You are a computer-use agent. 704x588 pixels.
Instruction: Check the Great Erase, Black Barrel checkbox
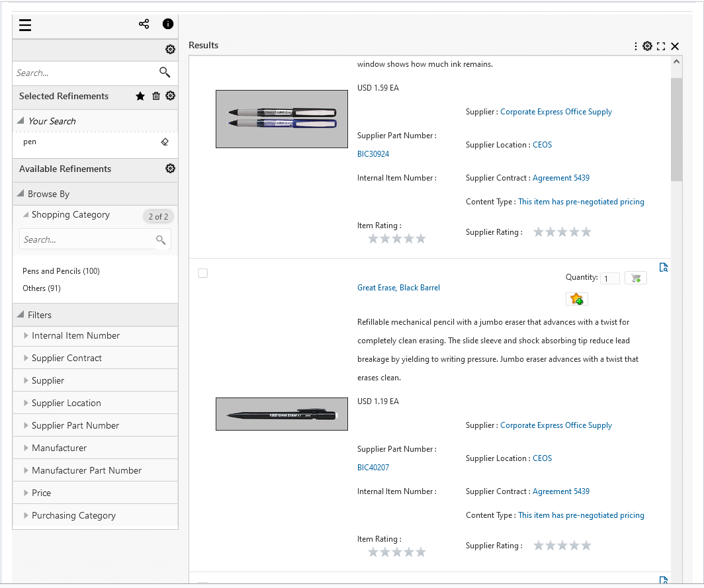(203, 273)
